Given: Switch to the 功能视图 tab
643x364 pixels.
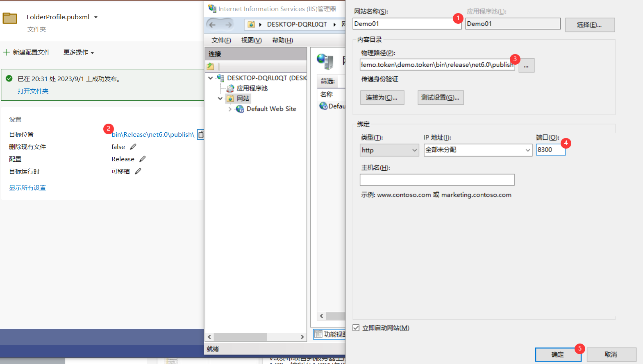Looking at the screenshot, I should pyautogui.click(x=330, y=334).
